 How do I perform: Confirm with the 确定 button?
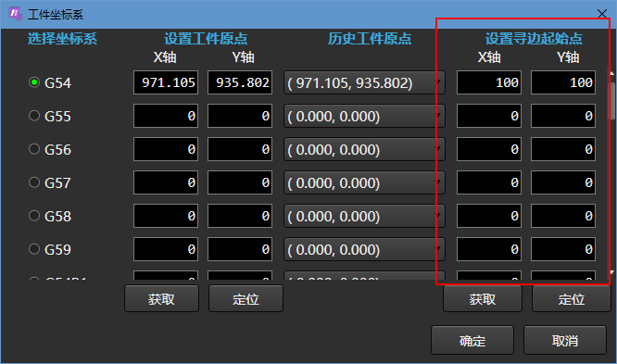tap(472, 340)
